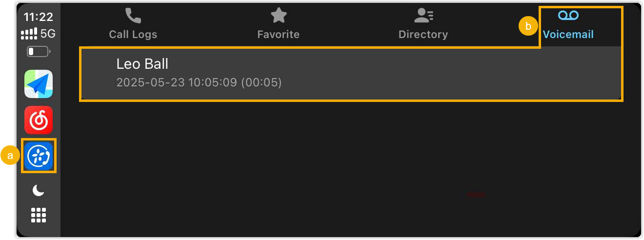Click the Directory contacts person icon
644x240 pixels.
tap(423, 16)
